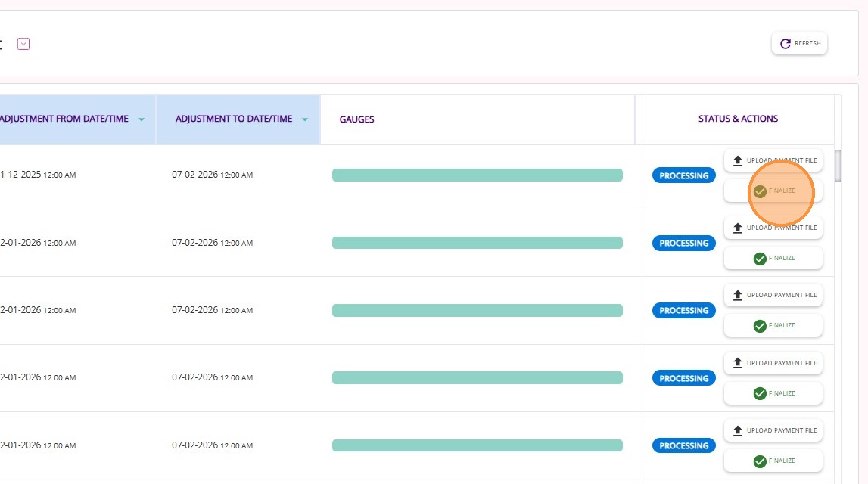Click upload icon in first row
The image size is (868, 484).
click(x=738, y=160)
